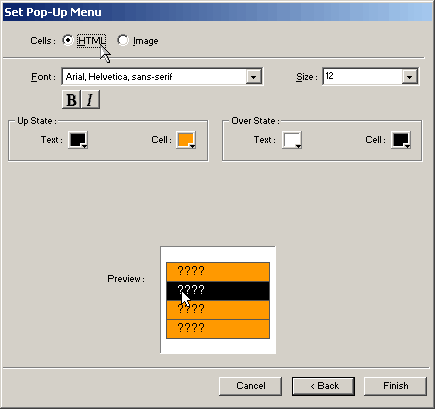Toggle the Bold text style button
Image resolution: width=435 pixels, height=409 pixels.
(71, 100)
